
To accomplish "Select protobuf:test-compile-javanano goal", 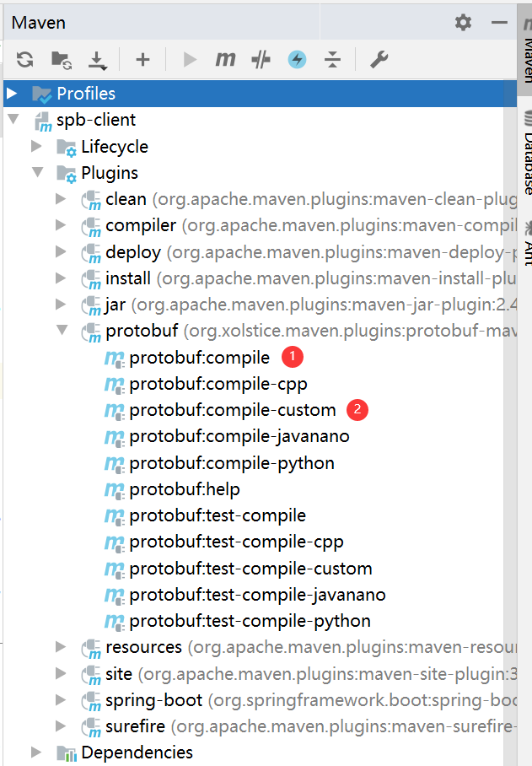I will (x=257, y=595).
